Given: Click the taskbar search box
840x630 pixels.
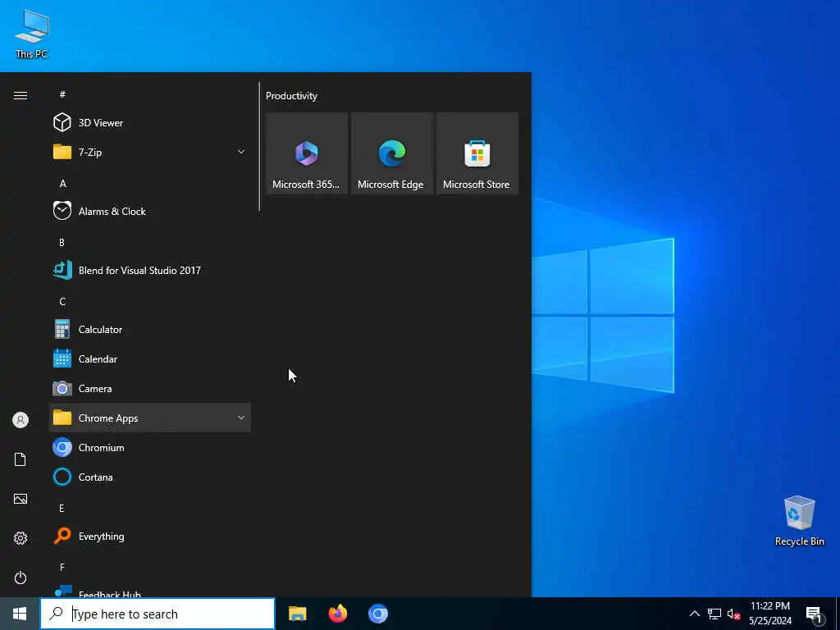Looking at the screenshot, I should [157, 614].
